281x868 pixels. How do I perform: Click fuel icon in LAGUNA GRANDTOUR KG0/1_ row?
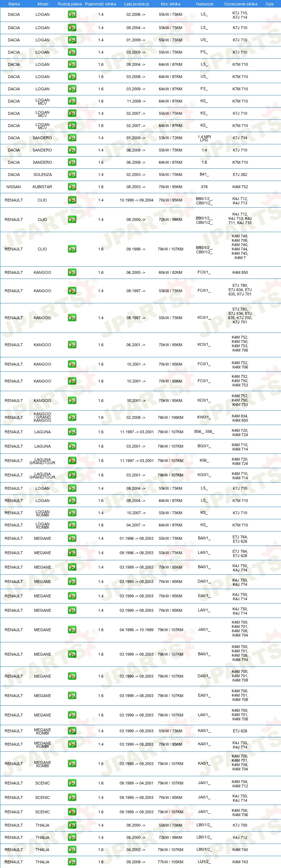pyautogui.click(x=72, y=475)
